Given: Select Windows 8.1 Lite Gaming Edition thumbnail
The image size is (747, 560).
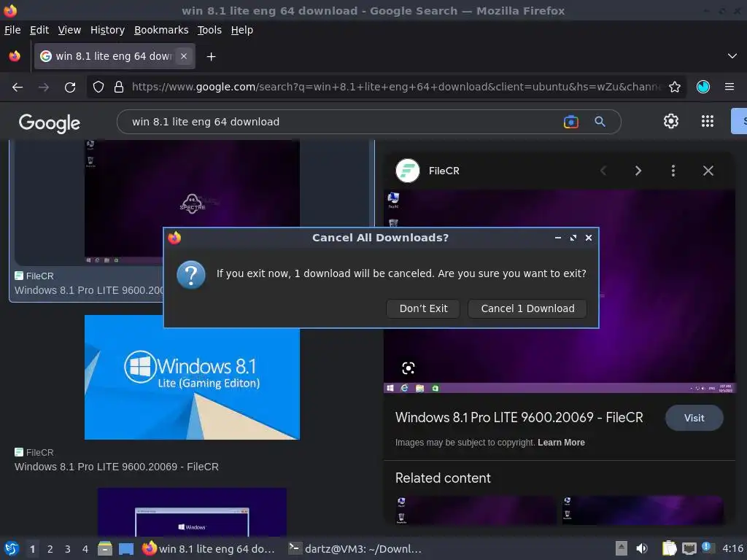Looking at the screenshot, I should point(192,377).
